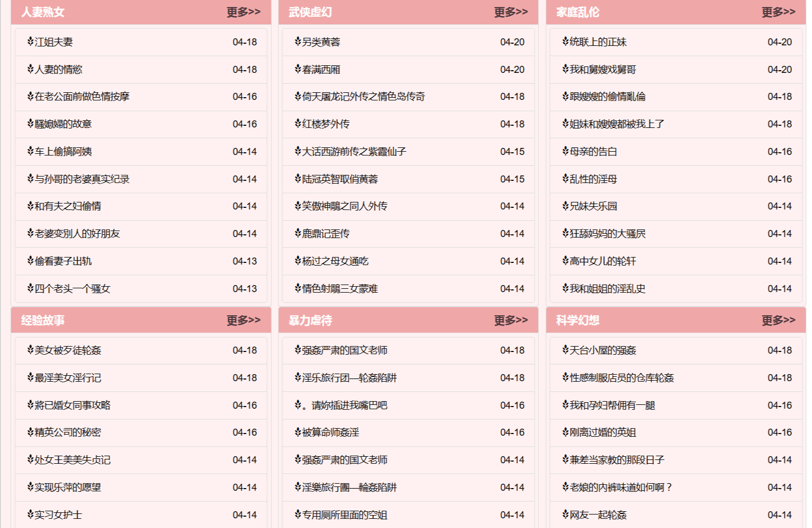This screenshot has width=812, height=528.
Task: Open the story 实习女护士
Action: pos(58,515)
